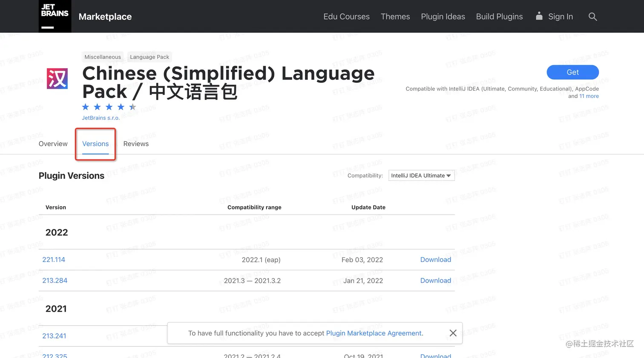Screen dimensions: 644x358
Task: Open the '11 more' compatible products link
Action: coord(589,96)
